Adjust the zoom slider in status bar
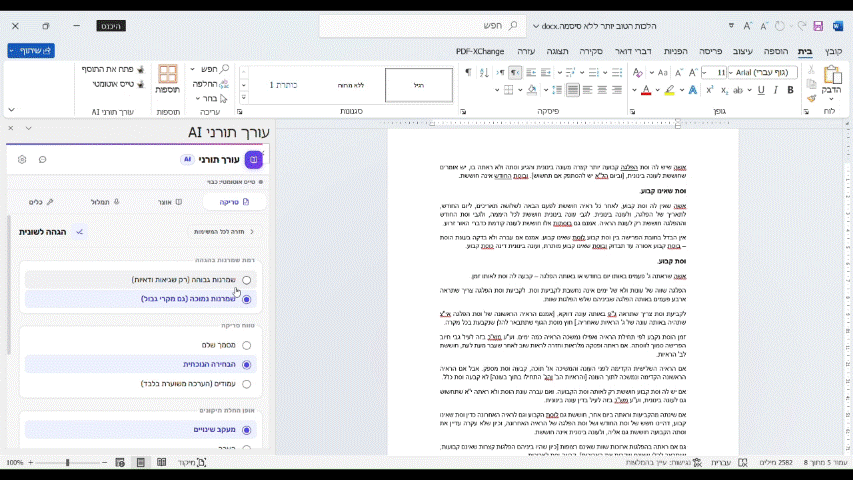This screenshot has width=853, height=480. click(67, 463)
